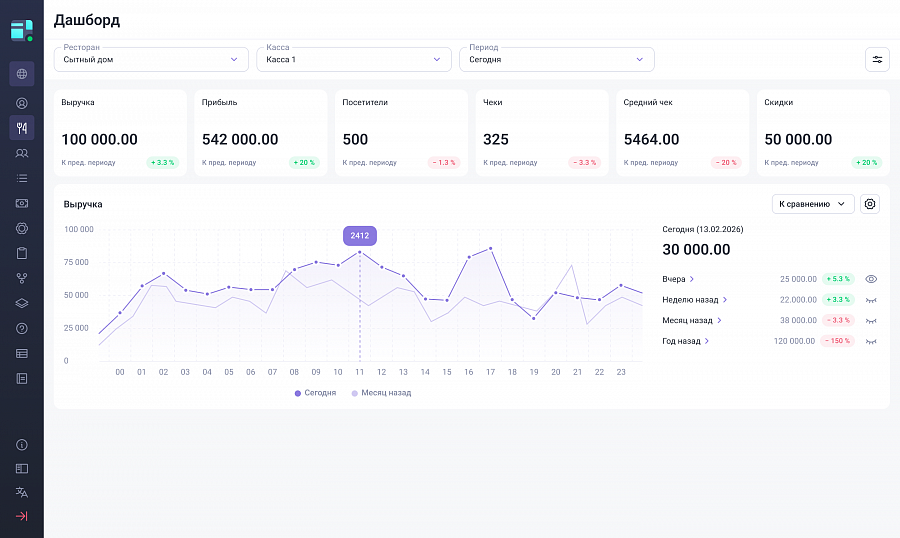900x538 pixels.
Task: Toggle Месяц назад series in chart legend
Action: tap(381, 393)
